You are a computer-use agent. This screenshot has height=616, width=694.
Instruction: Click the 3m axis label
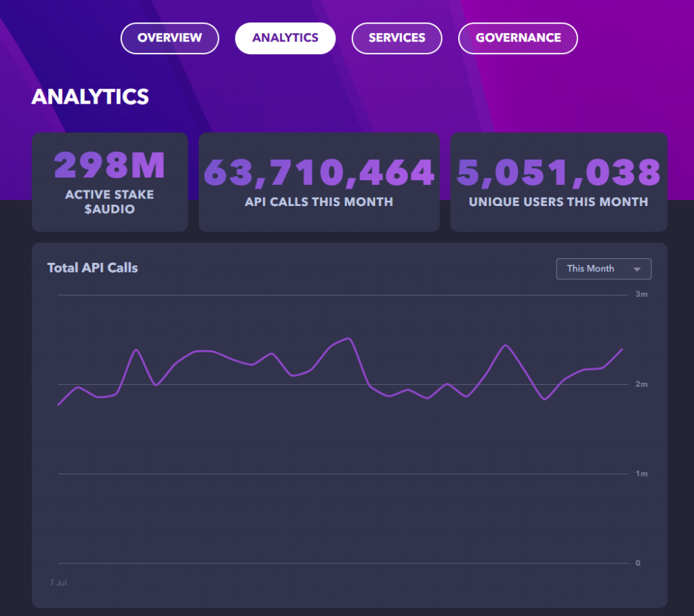tap(641, 294)
